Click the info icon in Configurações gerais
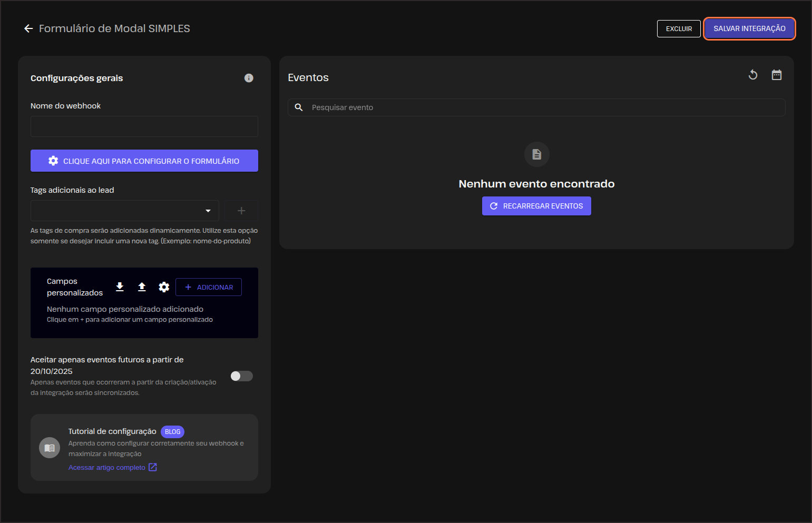The height and width of the screenshot is (523, 812). click(x=249, y=78)
